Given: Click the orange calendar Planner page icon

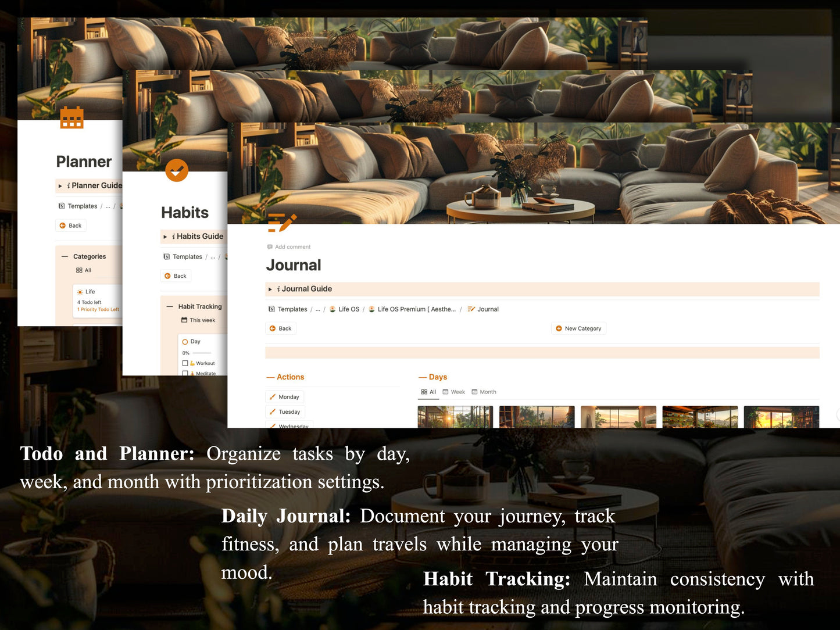Looking at the screenshot, I should point(72,117).
